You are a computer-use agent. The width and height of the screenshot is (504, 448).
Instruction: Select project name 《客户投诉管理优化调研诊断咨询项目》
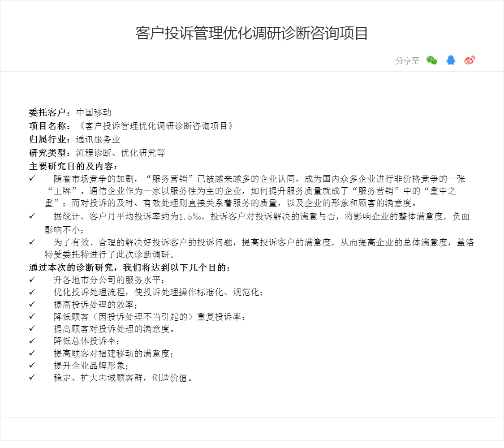click(x=156, y=126)
